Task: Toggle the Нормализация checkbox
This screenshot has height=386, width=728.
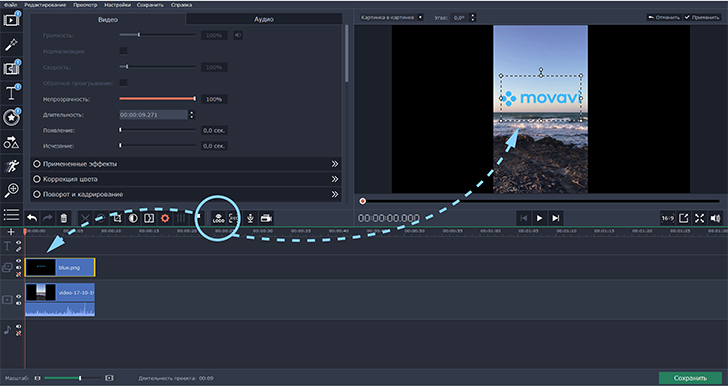Action: pos(124,51)
